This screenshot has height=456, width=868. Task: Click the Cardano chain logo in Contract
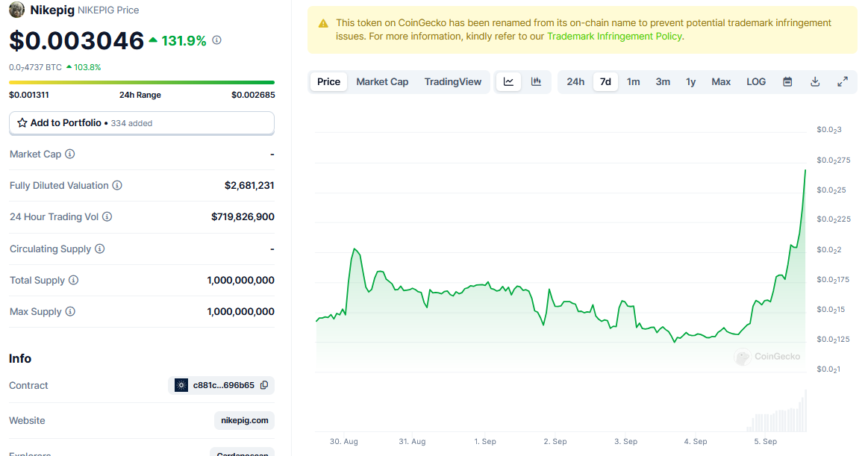pos(181,385)
